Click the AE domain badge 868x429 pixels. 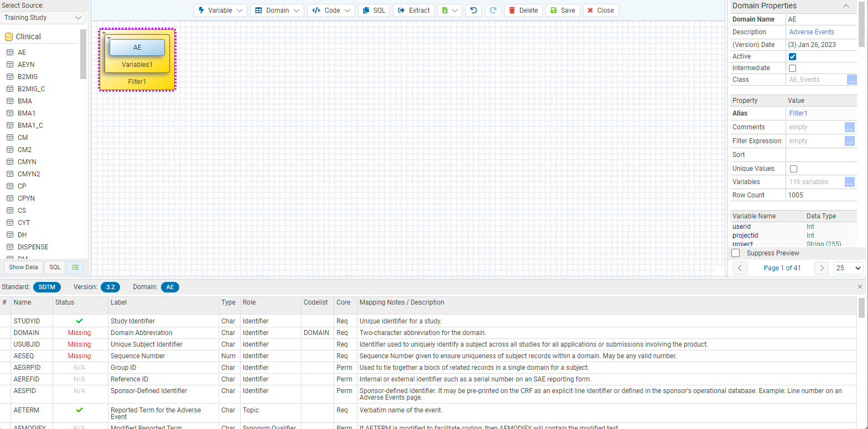click(x=170, y=287)
